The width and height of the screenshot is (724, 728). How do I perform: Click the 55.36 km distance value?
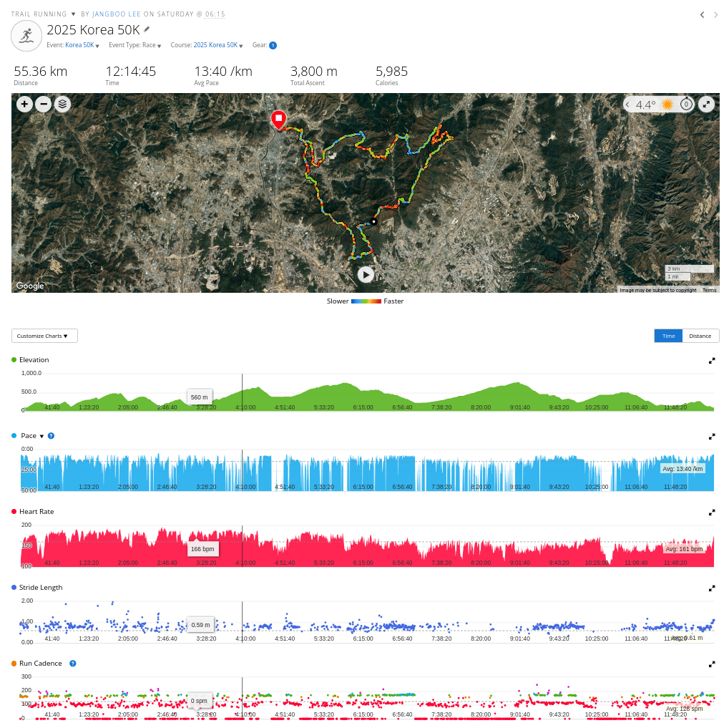click(40, 72)
